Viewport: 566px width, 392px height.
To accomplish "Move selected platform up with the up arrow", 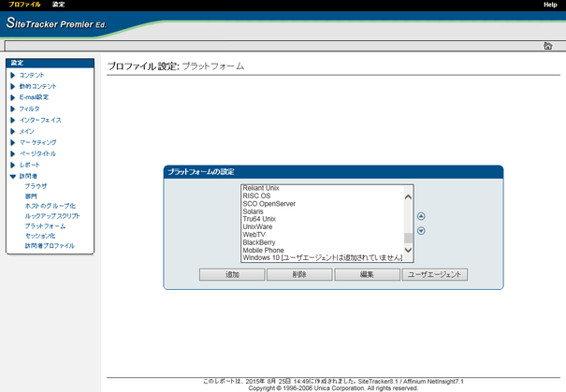I will (421, 216).
